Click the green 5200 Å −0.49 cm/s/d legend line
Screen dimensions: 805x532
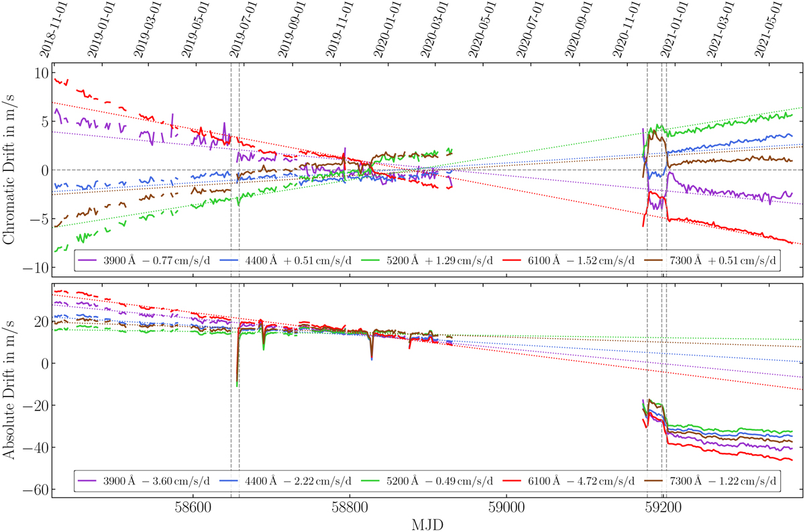point(372,499)
